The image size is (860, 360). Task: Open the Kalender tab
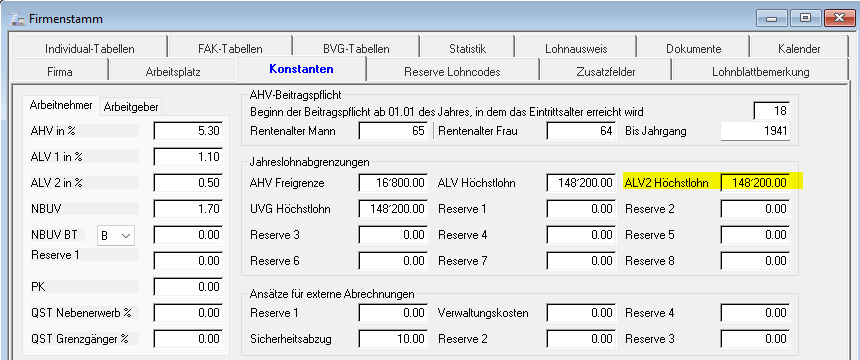[799, 48]
